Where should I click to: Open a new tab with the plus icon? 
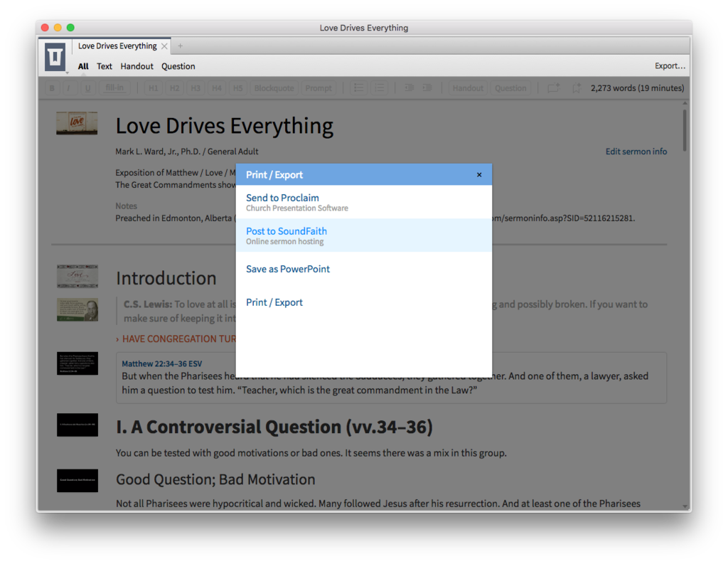click(180, 46)
